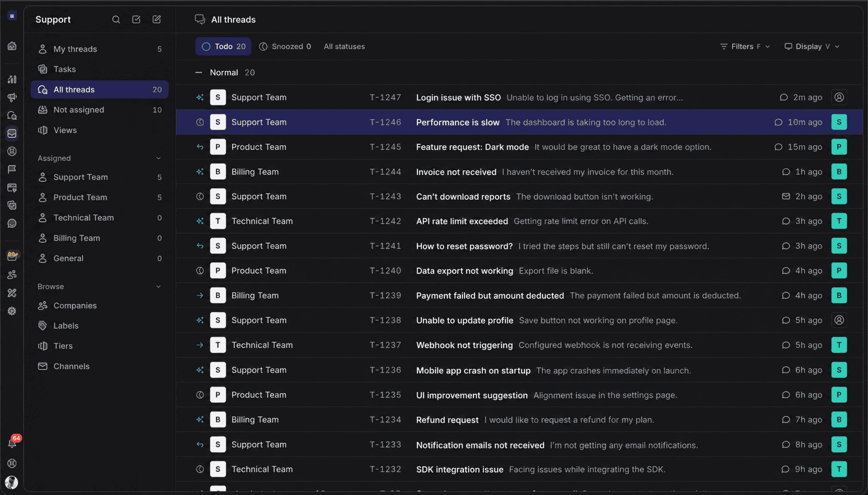Click the AI sparkle icon on T-1247 row
This screenshot has height=495, width=868.
(x=200, y=97)
